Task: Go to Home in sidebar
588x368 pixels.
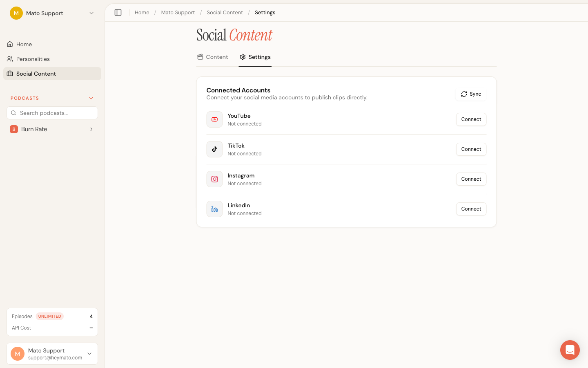Action: [52, 44]
